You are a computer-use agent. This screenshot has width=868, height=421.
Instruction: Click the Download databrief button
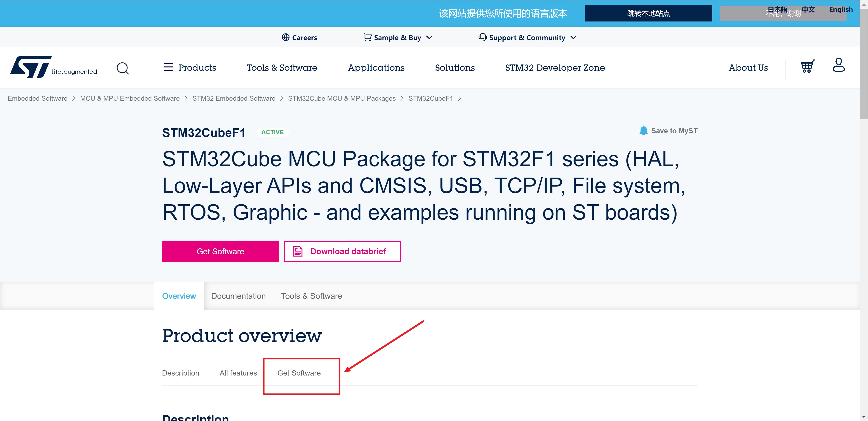[x=342, y=251]
